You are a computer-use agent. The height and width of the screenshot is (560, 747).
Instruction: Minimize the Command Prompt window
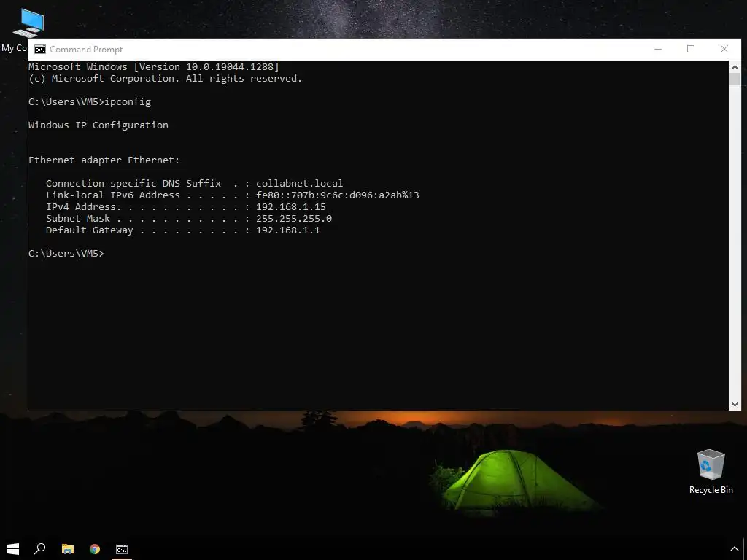pyautogui.click(x=658, y=49)
